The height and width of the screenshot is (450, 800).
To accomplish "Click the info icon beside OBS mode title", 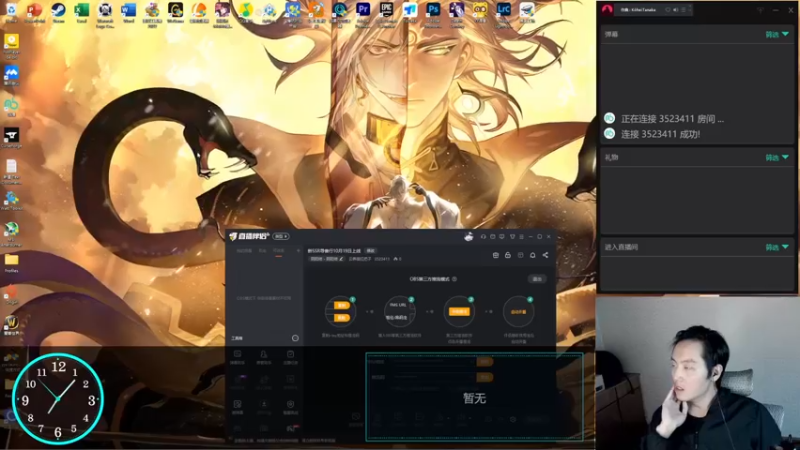I will point(454,279).
